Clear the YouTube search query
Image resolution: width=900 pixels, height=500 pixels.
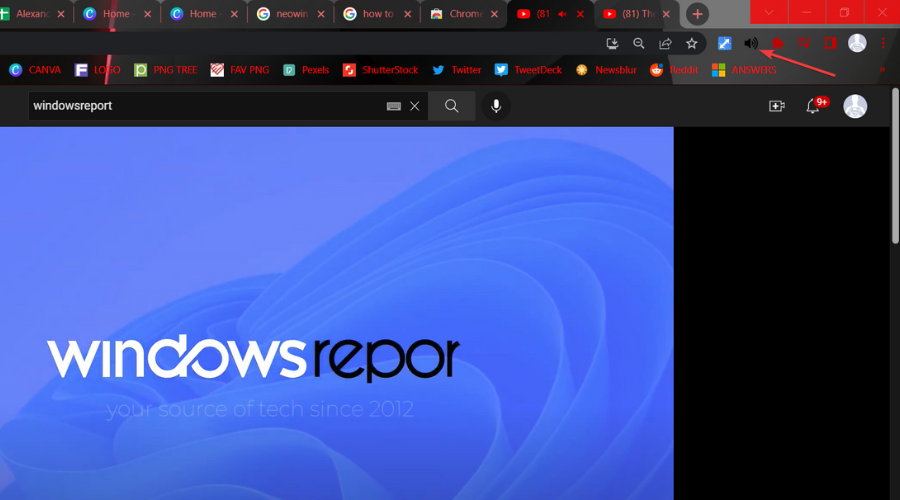pyautogui.click(x=414, y=106)
